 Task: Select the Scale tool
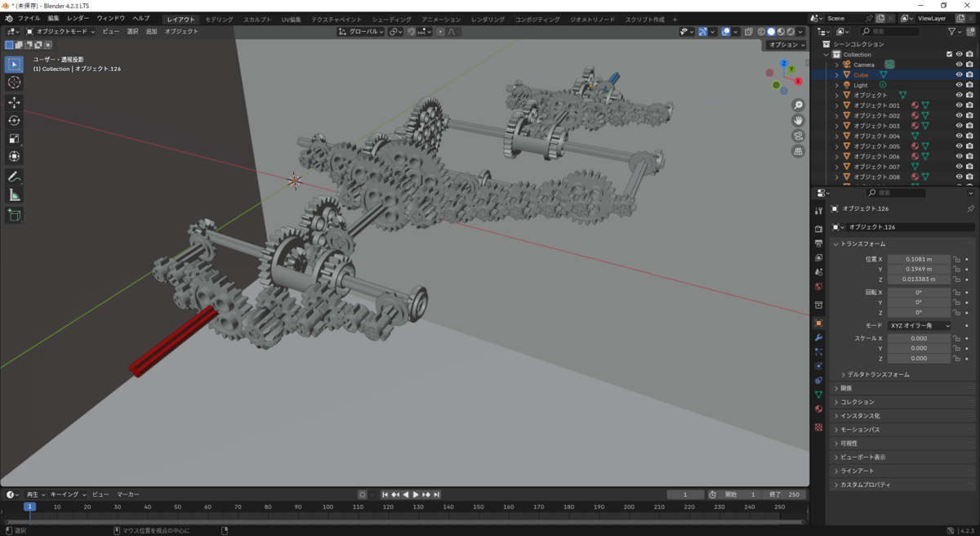click(x=14, y=139)
